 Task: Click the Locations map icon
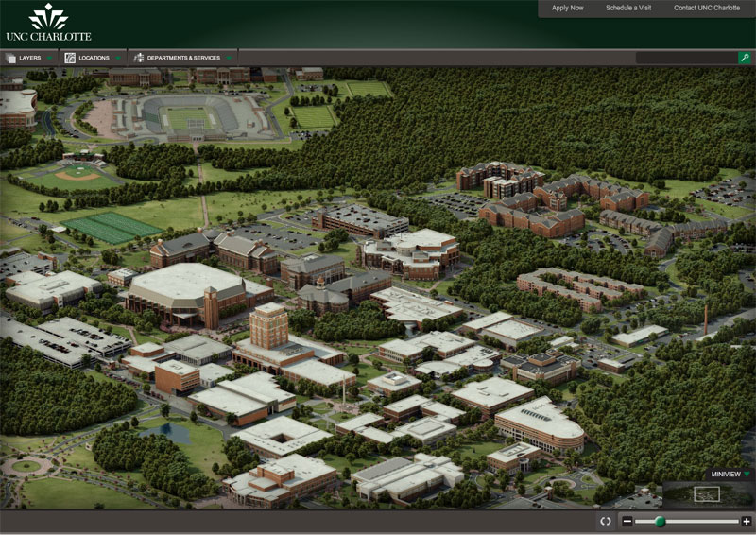[70, 58]
